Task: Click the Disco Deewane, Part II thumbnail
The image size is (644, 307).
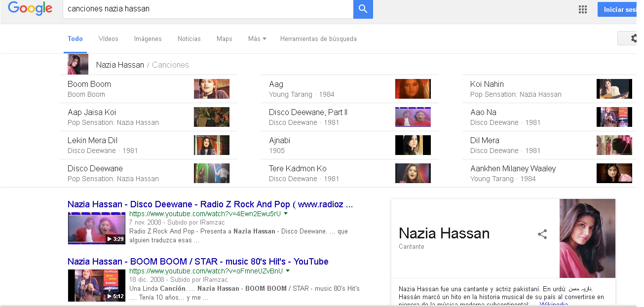Action: pos(413,117)
